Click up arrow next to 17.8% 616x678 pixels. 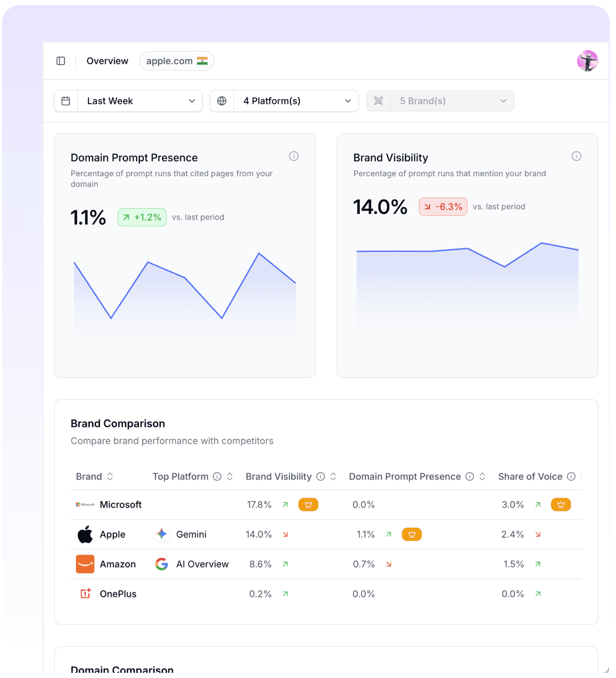click(x=285, y=505)
